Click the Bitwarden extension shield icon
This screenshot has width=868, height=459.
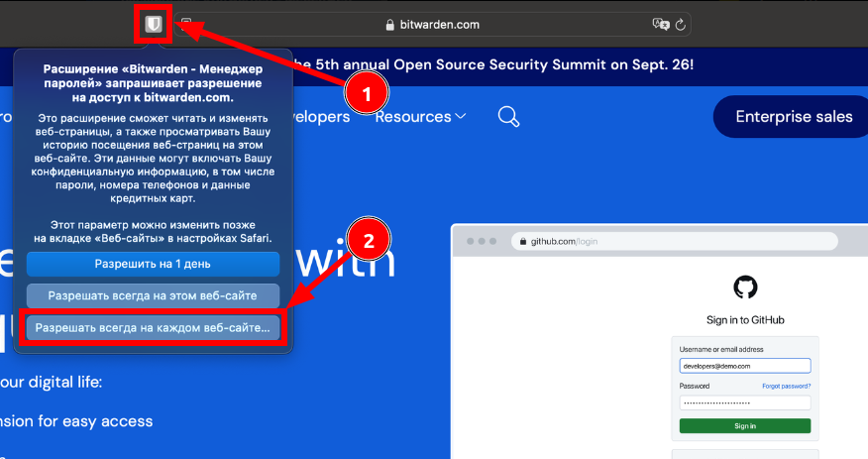(154, 25)
